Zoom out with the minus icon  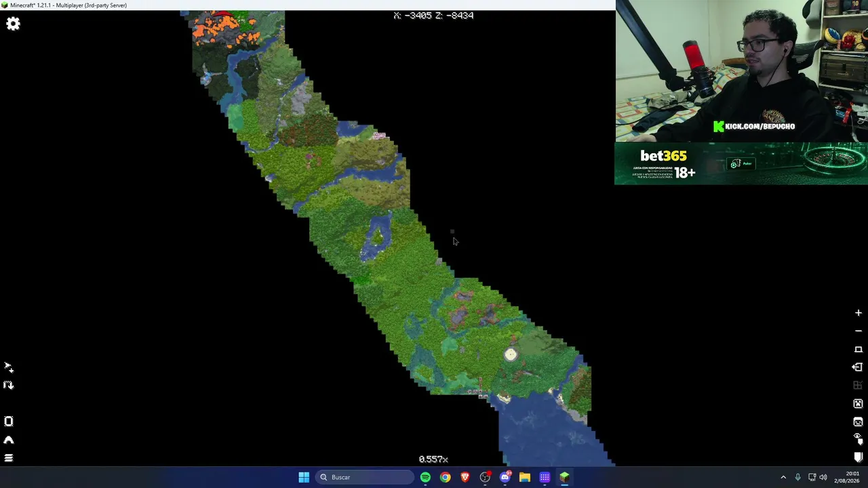point(858,331)
